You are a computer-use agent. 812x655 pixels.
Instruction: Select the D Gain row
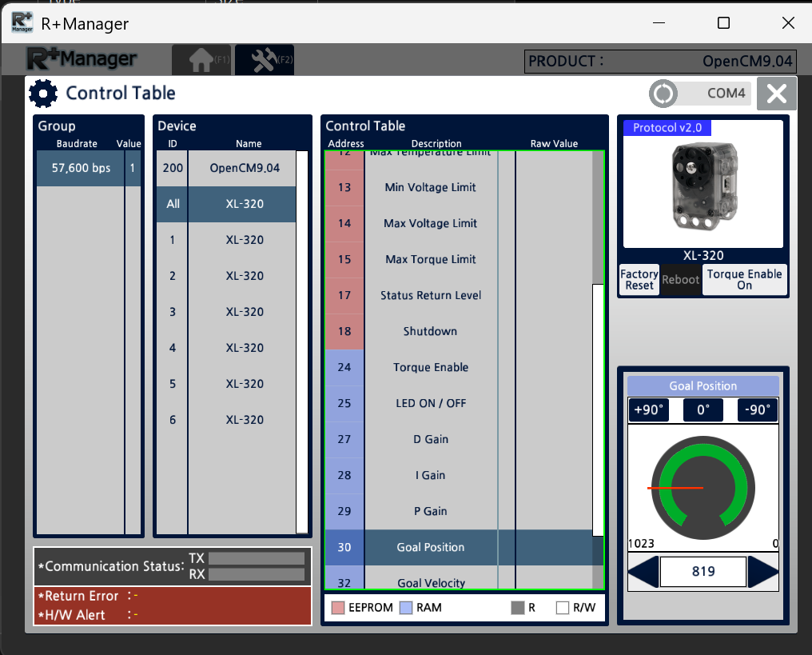click(459, 439)
